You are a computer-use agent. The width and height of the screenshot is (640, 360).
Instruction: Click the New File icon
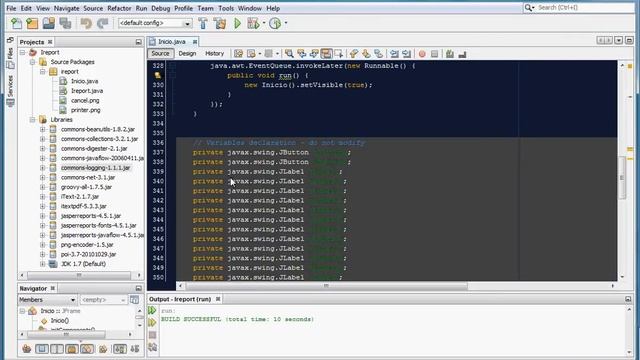[x=17, y=23]
